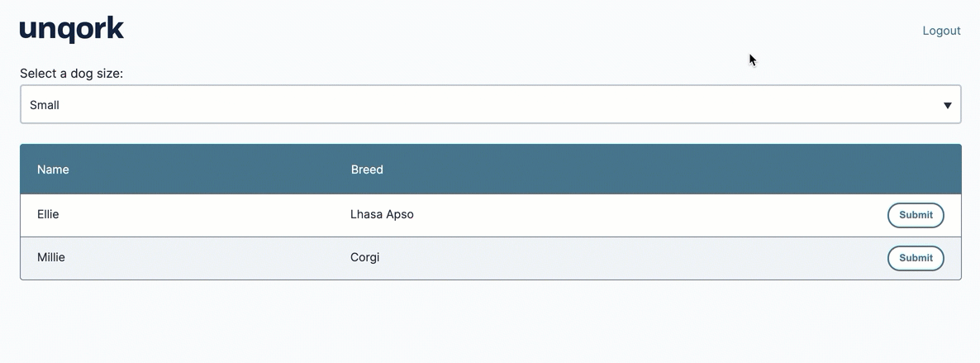Log out via the Logout link
980x363 pixels.
click(941, 31)
